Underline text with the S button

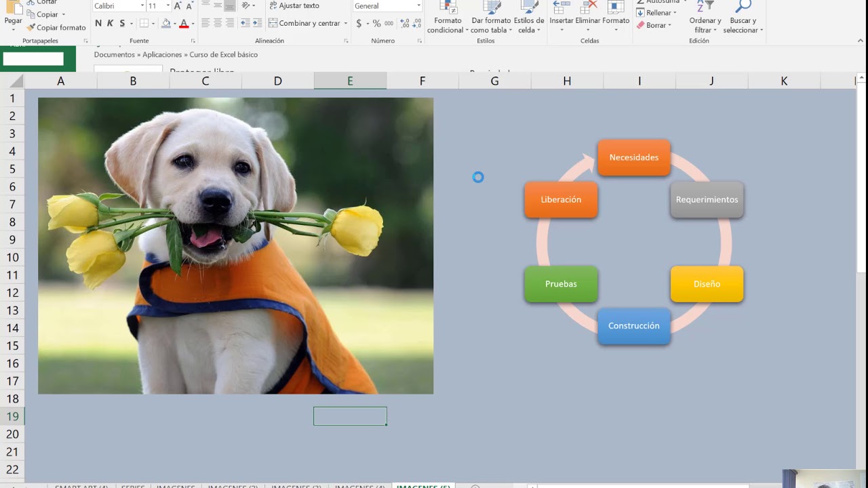(x=122, y=23)
